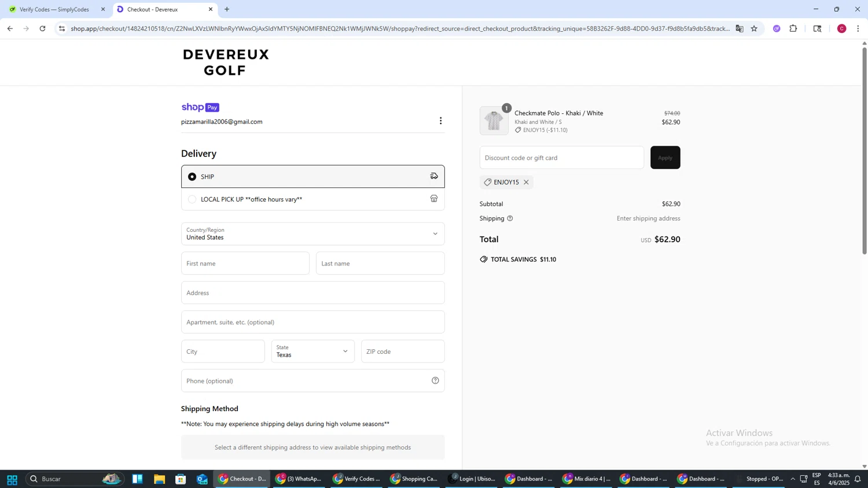Focus the First name field
868x488 pixels.
click(x=245, y=264)
